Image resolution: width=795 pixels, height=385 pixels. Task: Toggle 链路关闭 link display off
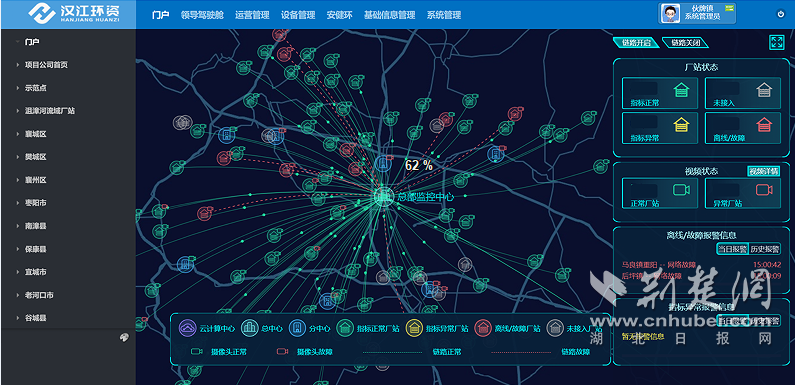(x=685, y=43)
